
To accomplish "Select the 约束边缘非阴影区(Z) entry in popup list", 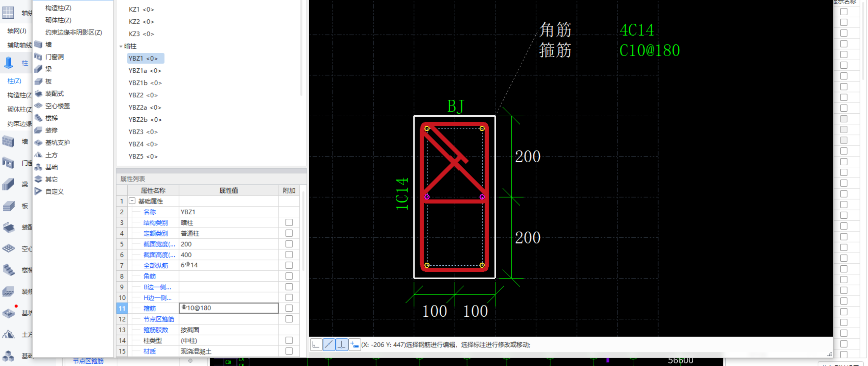I will 74,32.
